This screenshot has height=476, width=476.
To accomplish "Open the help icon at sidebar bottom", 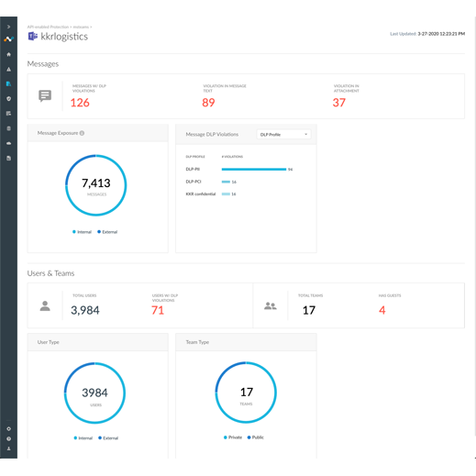I will (8, 438).
